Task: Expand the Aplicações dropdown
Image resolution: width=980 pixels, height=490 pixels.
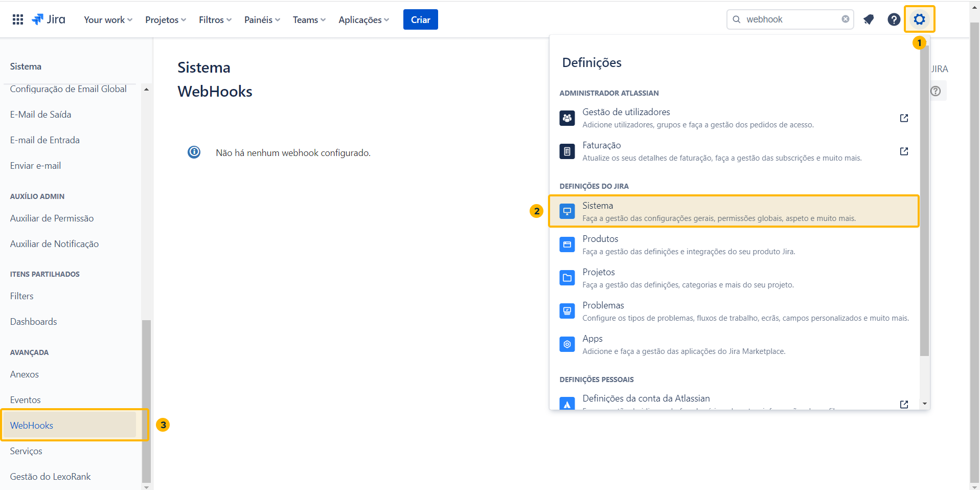Action: [363, 19]
